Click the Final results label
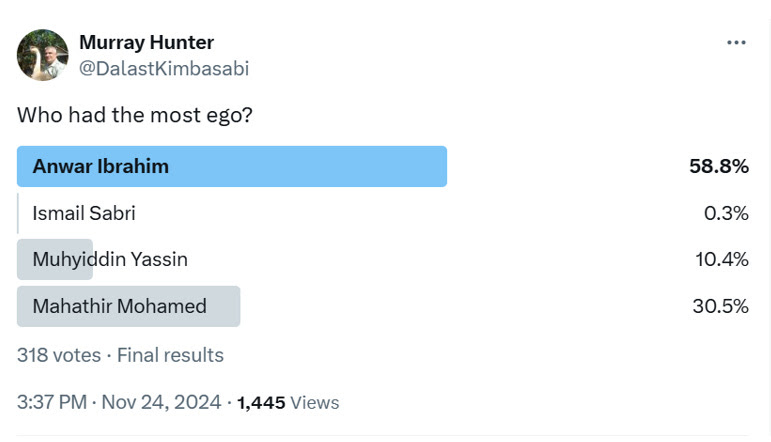Image resolution: width=771 pixels, height=442 pixels. (x=170, y=355)
